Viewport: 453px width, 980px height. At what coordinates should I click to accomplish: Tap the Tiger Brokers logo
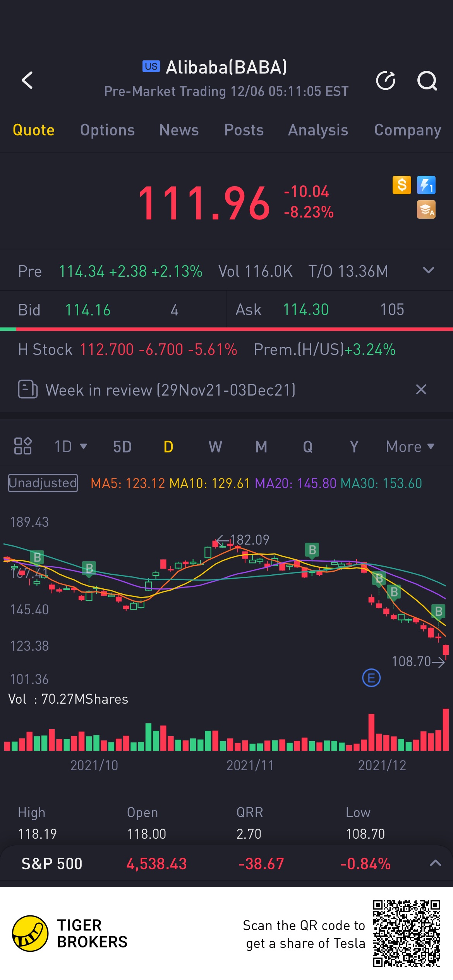[x=30, y=934]
